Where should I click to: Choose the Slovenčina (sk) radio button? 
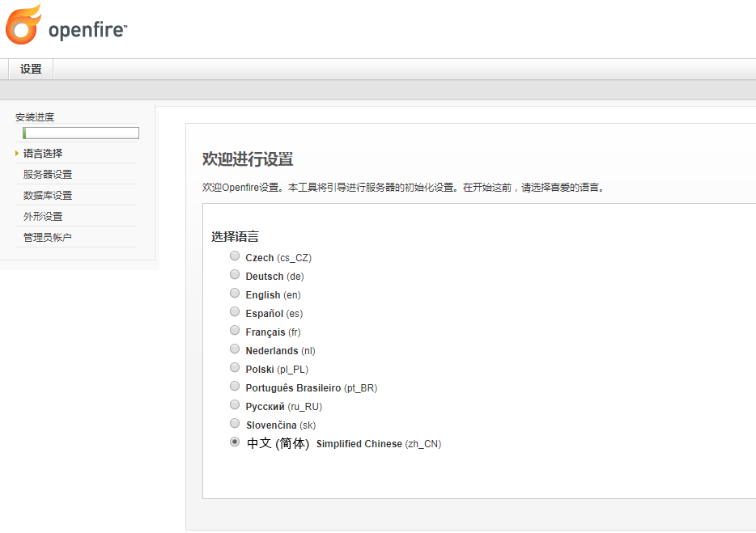[235, 423]
